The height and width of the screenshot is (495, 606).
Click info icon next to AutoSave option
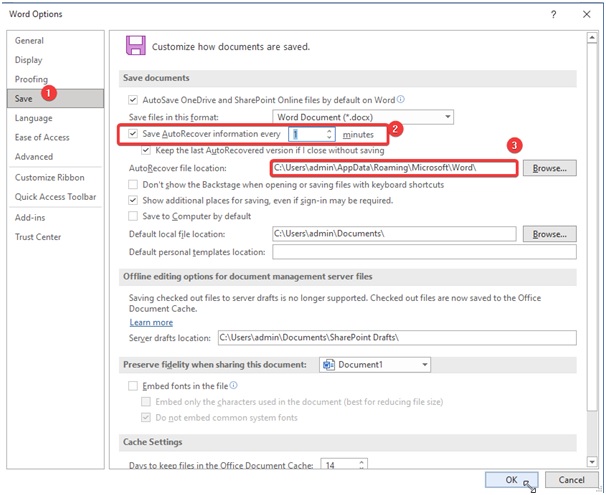(402, 100)
